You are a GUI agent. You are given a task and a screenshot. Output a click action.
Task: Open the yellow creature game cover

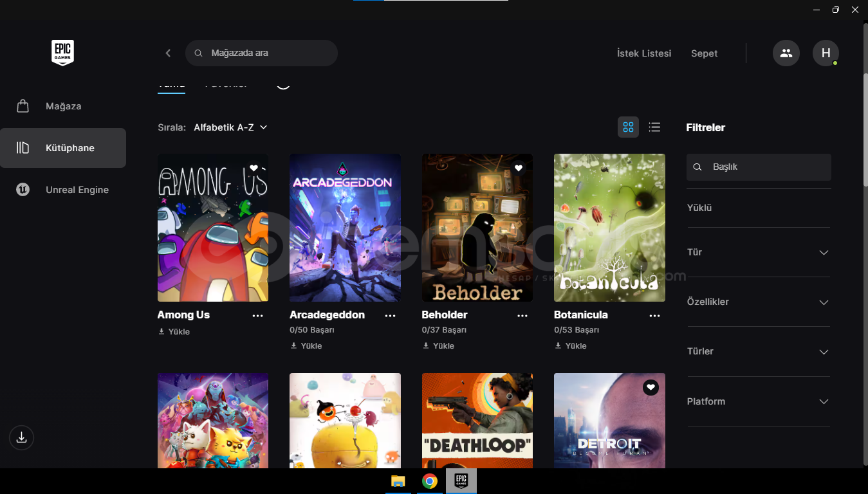345,421
